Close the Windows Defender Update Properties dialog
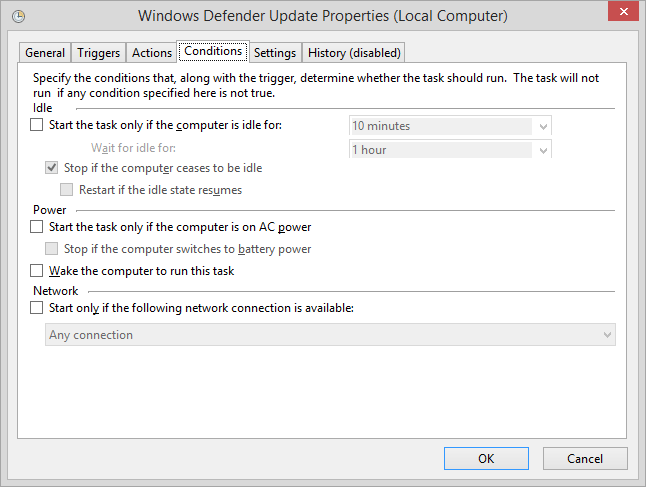Viewport: 646px width, 487px height. coord(623,11)
